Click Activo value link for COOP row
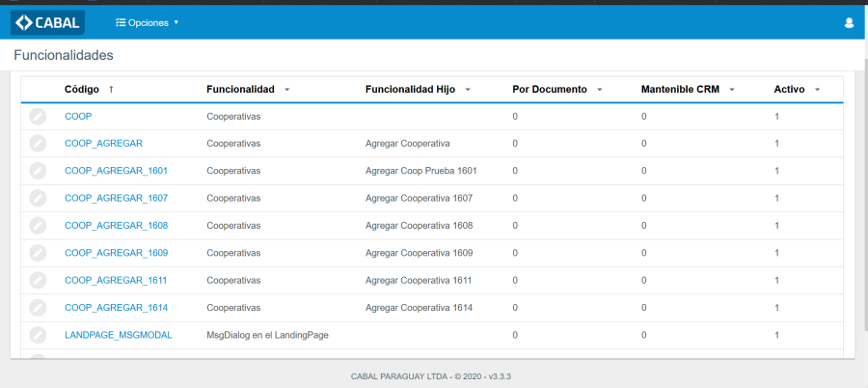Screen dimensions: 868x388 (776, 116)
